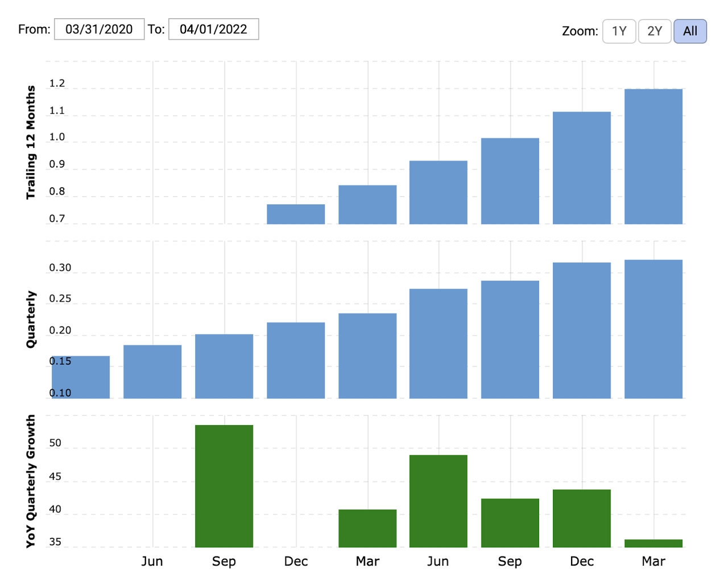Select the 2Y zoom preset
The width and height of the screenshot is (728, 573).
click(655, 31)
